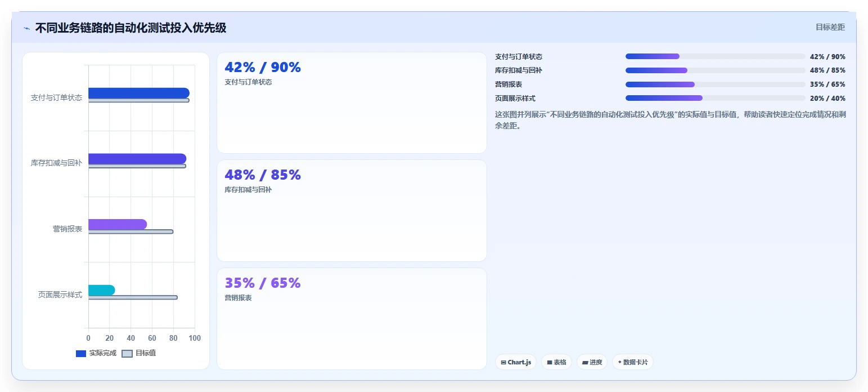The width and height of the screenshot is (868, 392).
Task: Click the description paragraph under the progress list
Action: [x=671, y=120]
